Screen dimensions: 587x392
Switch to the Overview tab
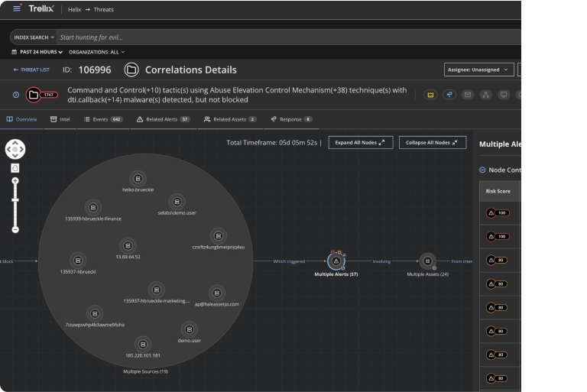21,119
